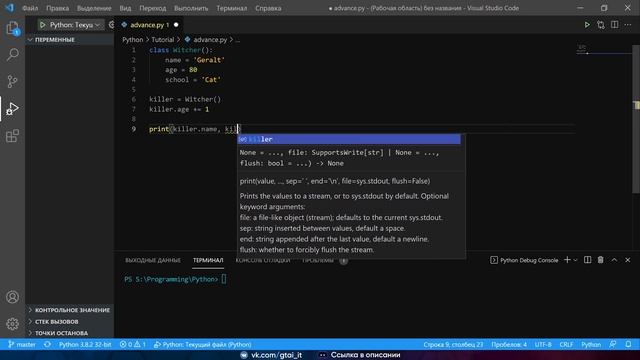
Task: Click the editor vertical scrollbar
Action: [636, 118]
